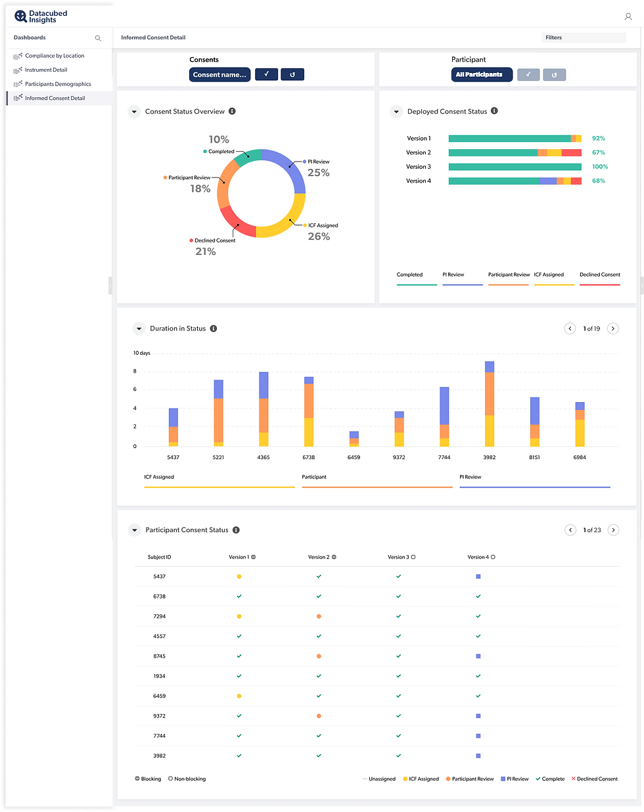Open the Consent name dropdown
This screenshot has width=644, height=812.
219,74
